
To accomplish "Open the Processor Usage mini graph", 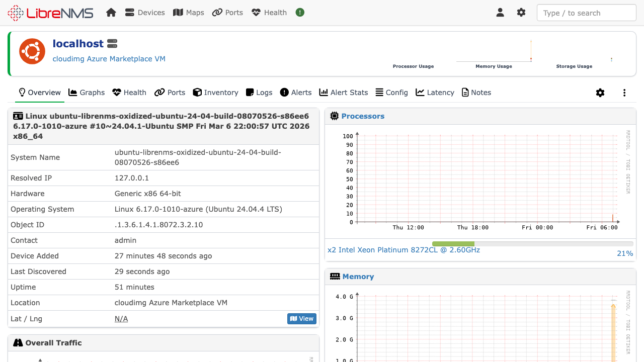I will click(413, 54).
